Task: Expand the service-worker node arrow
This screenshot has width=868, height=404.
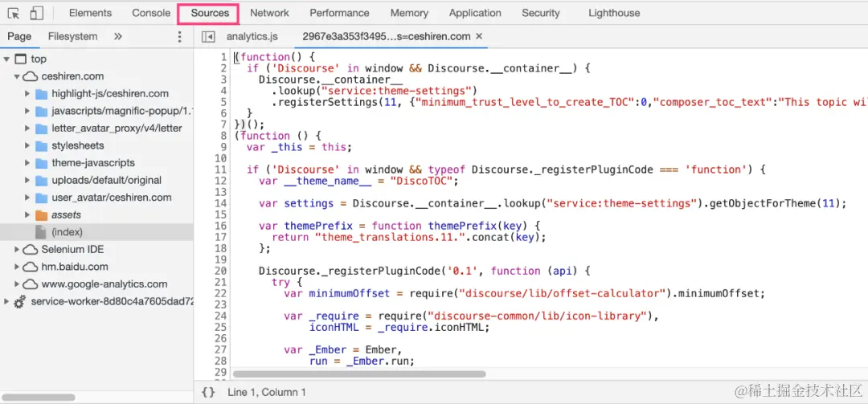Action: coord(6,302)
